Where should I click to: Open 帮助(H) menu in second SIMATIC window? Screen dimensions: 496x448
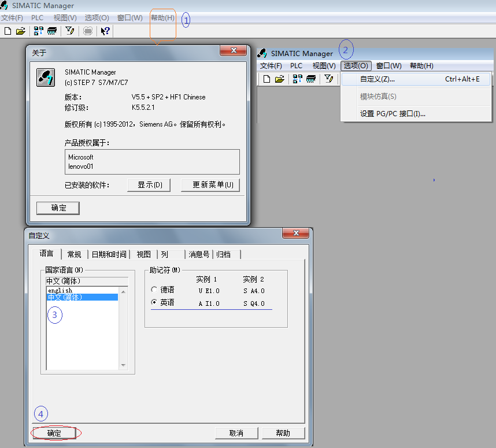[421, 66]
